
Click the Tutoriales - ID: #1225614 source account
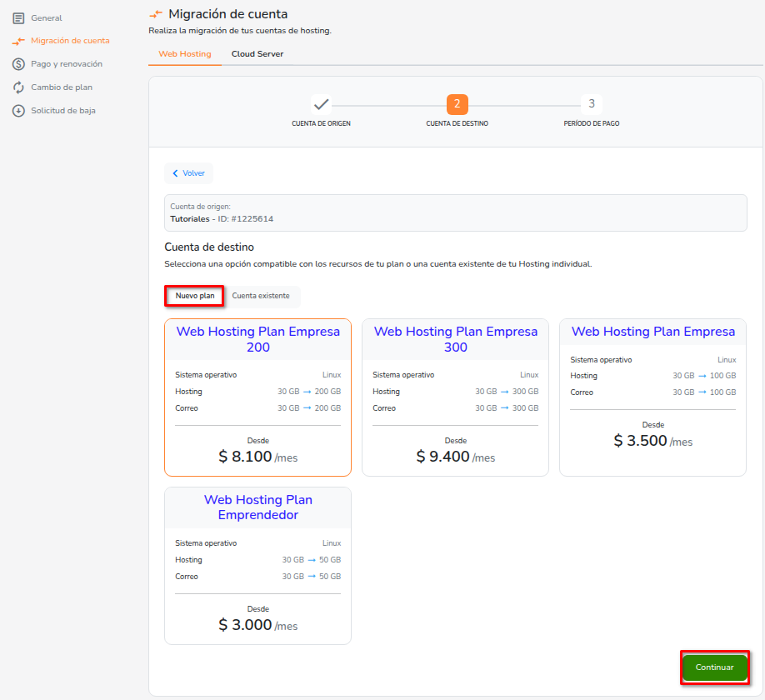(x=222, y=219)
